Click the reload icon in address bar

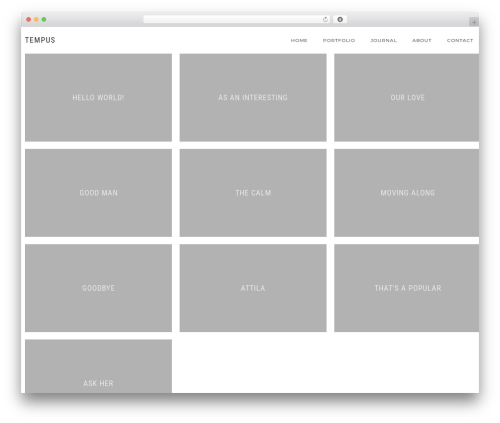pyautogui.click(x=325, y=20)
